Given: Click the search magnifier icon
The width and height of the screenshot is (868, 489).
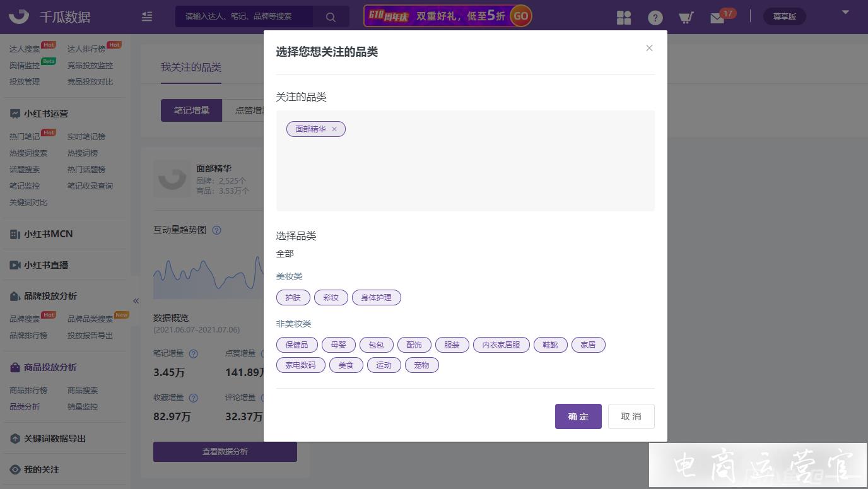Looking at the screenshot, I should 331,17.
